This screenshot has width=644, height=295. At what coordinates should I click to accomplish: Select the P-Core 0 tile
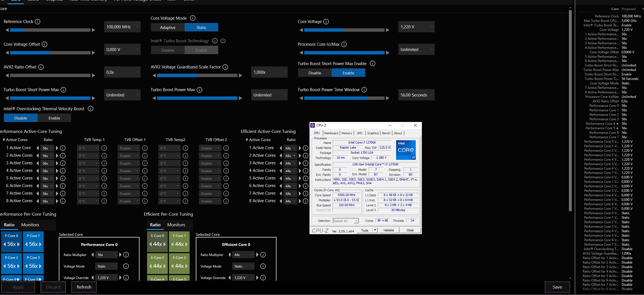point(11,241)
